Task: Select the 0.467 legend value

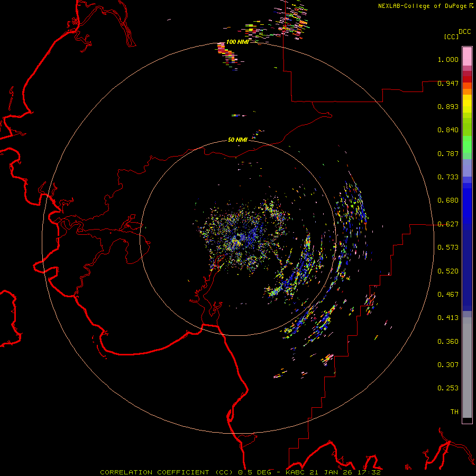Action: pos(448,295)
